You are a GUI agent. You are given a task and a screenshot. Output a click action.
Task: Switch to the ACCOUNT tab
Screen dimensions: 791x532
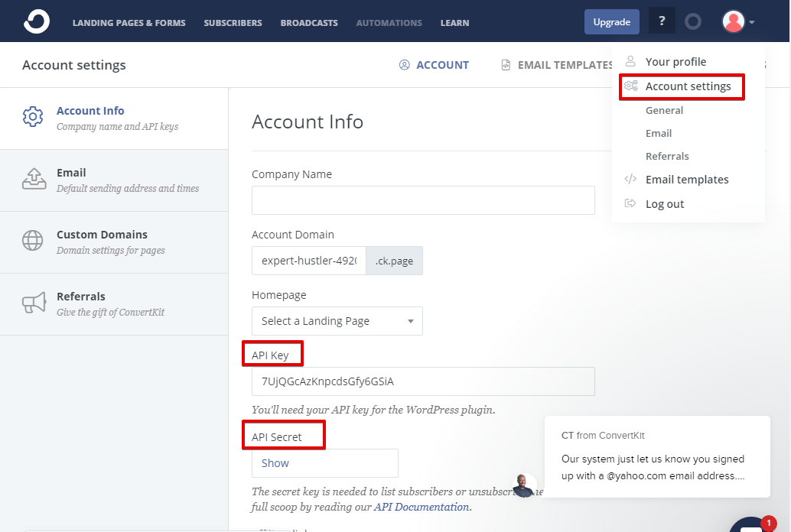pyautogui.click(x=435, y=65)
